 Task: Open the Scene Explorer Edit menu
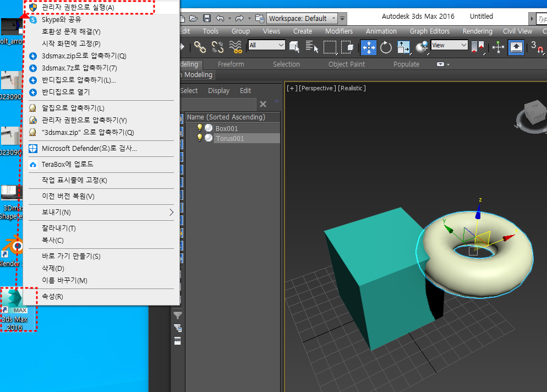coord(245,90)
